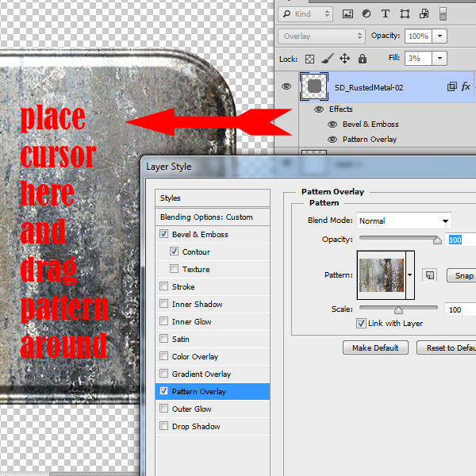Click create new preset from pattern icon
The height and width of the screenshot is (476, 476).
(x=430, y=275)
